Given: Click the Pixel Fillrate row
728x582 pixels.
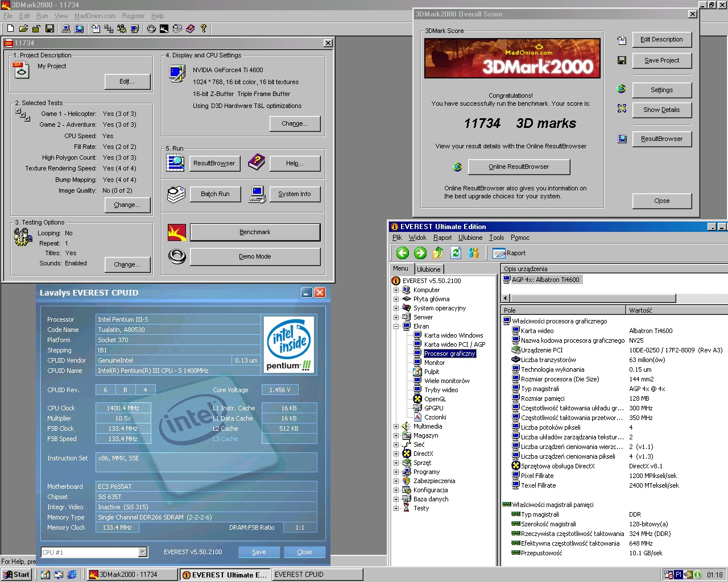Looking at the screenshot, I should click(614, 476).
